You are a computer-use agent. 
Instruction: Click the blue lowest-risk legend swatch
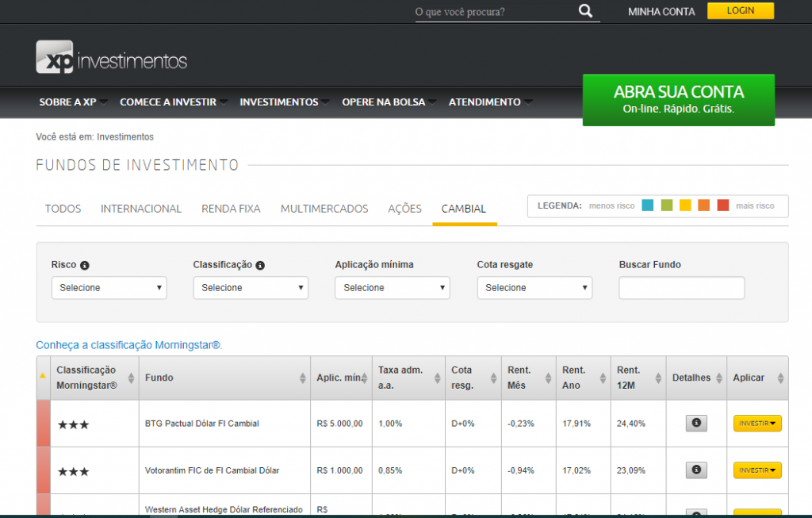(x=647, y=205)
